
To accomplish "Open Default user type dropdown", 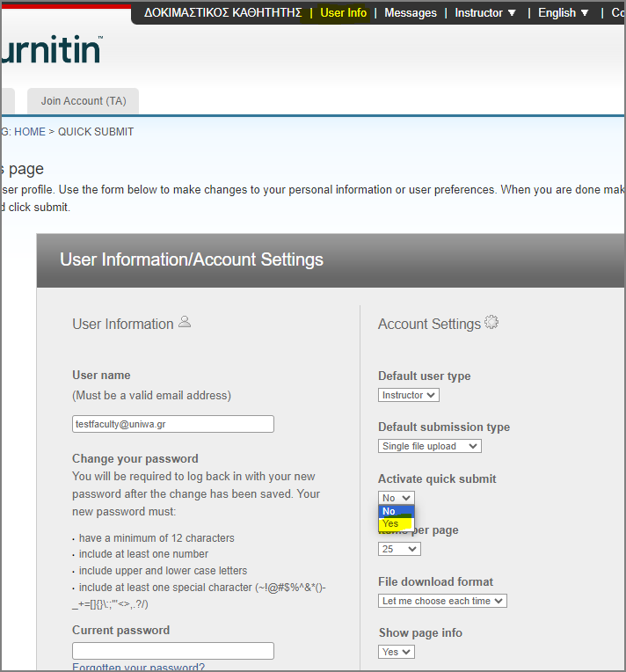I will coord(408,395).
